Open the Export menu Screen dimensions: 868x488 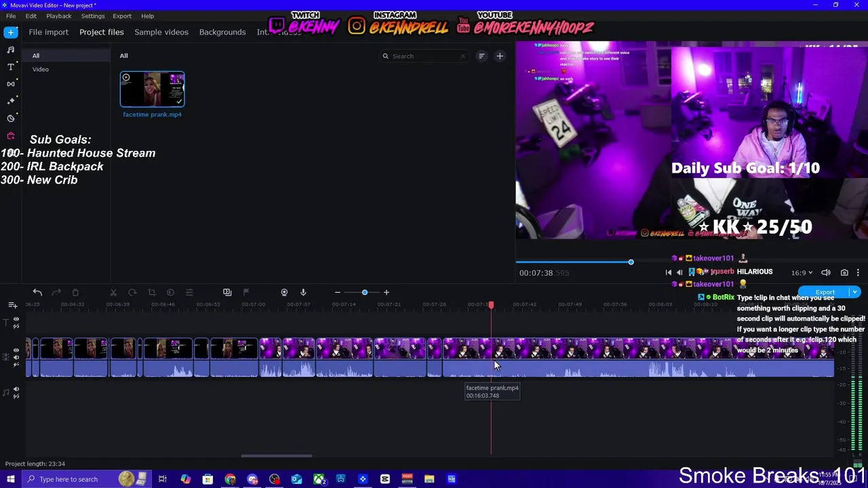122,16
